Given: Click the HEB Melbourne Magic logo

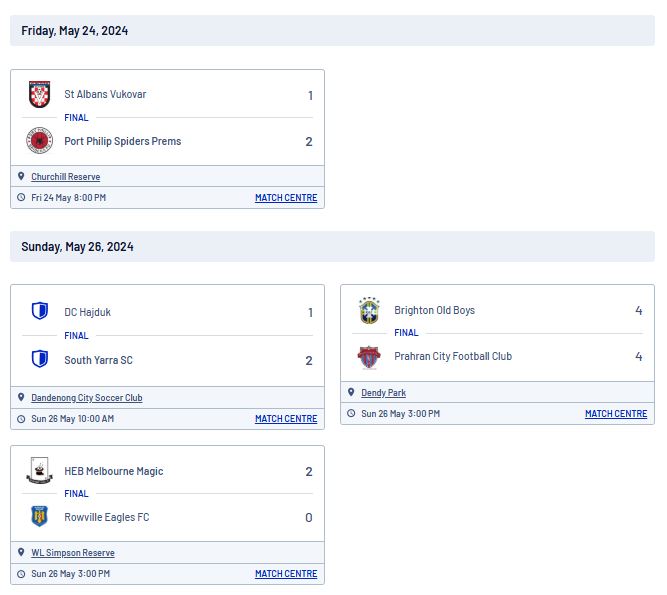Looking at the screenshot, I should [40, 470].
